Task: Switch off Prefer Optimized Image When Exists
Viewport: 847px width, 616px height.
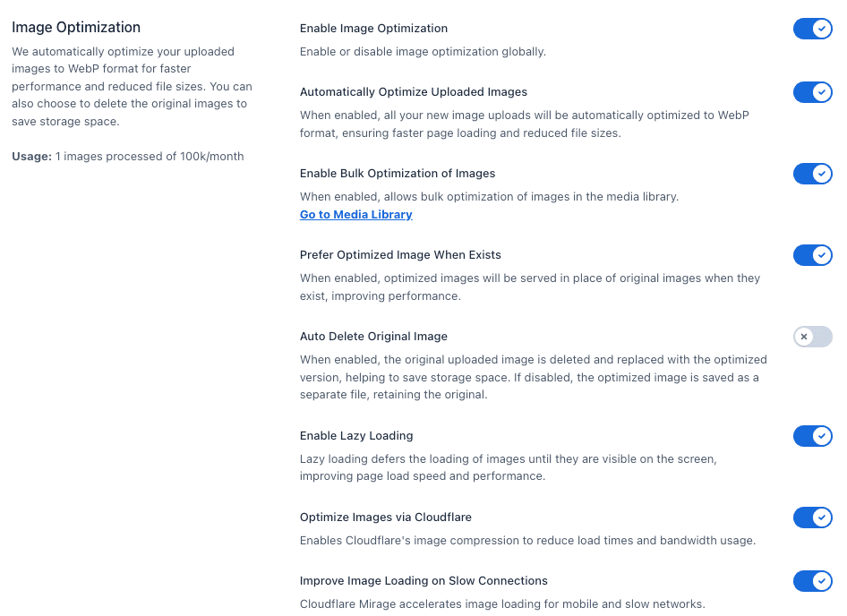Action: 812,255
